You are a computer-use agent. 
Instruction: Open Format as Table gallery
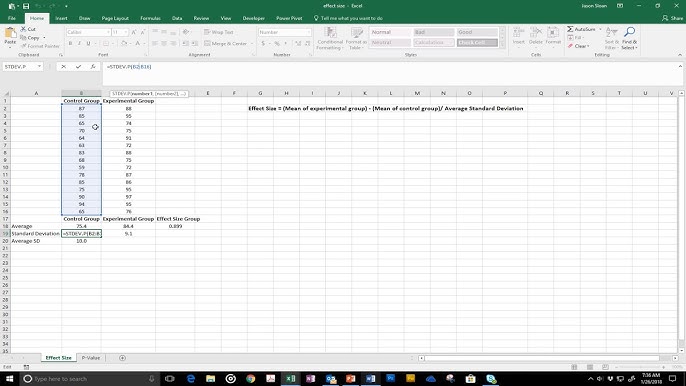tap(356, 38)
